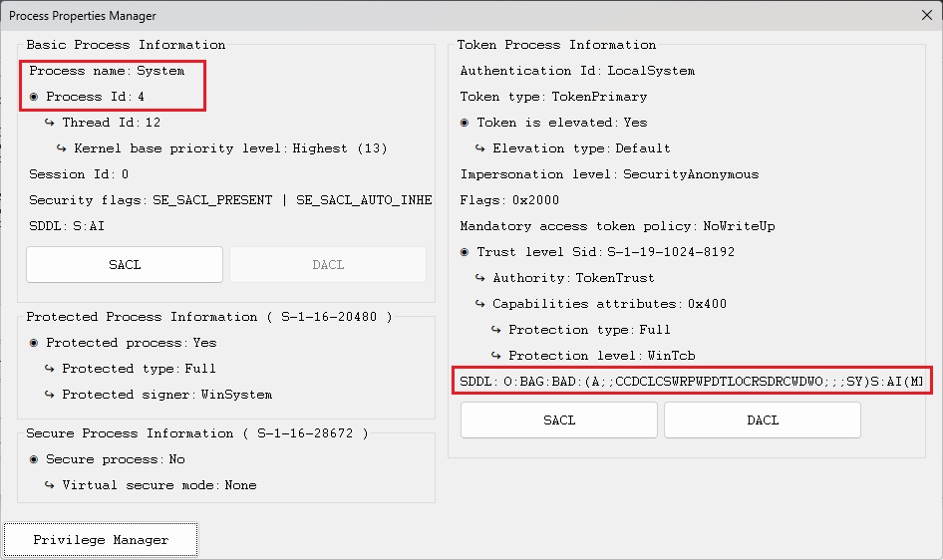The width and height of the screenshot is (943, 560).
Task: Open DACL under Token Process Information
Action: pyautogui.click(x=763, y=420)
